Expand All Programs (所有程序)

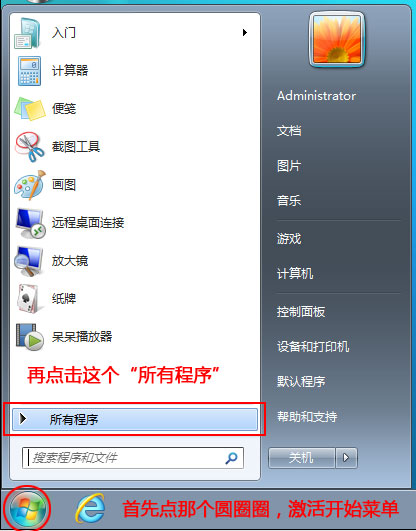tap(135, 419)
